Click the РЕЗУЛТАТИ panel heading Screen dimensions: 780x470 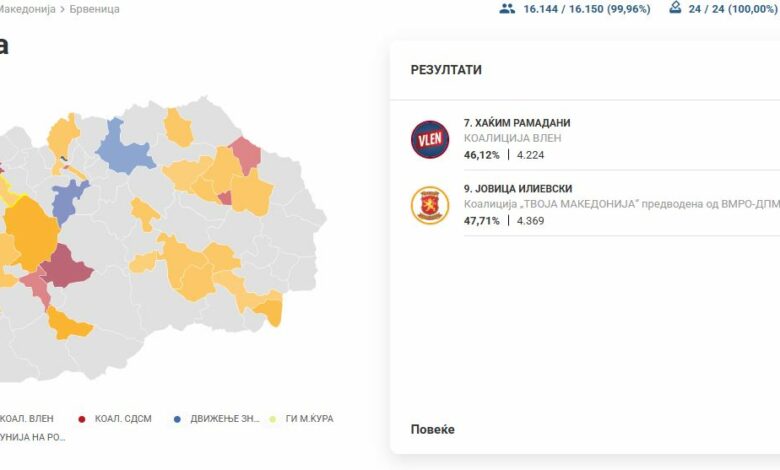click(446, 70)
